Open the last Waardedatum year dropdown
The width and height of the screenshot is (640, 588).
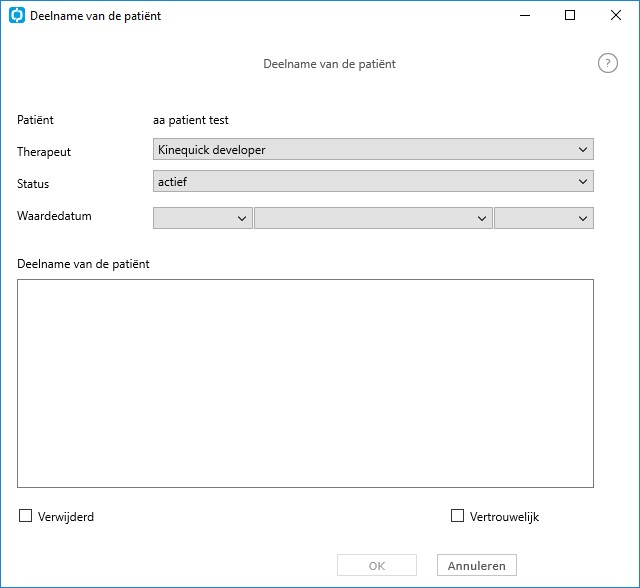point(544,218)
